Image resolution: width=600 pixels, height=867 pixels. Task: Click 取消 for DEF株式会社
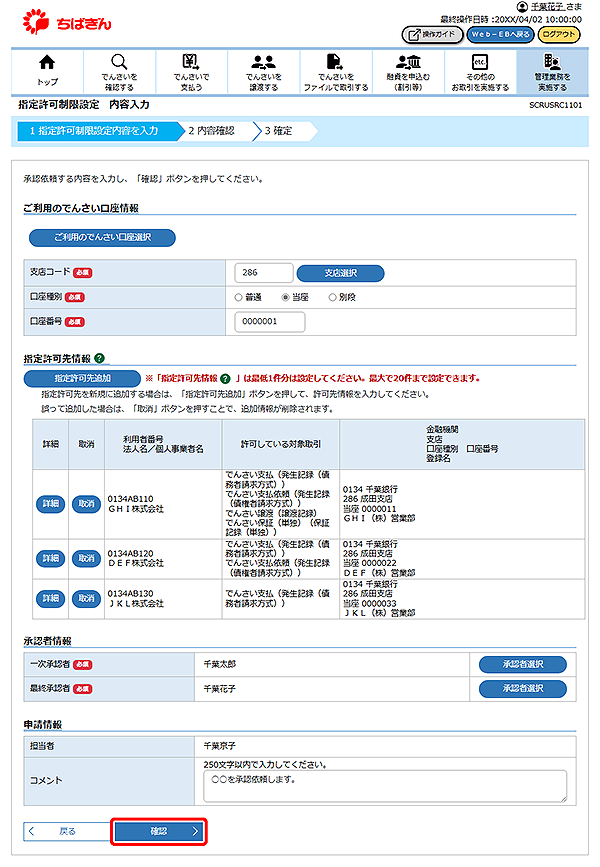click(86, 558)
